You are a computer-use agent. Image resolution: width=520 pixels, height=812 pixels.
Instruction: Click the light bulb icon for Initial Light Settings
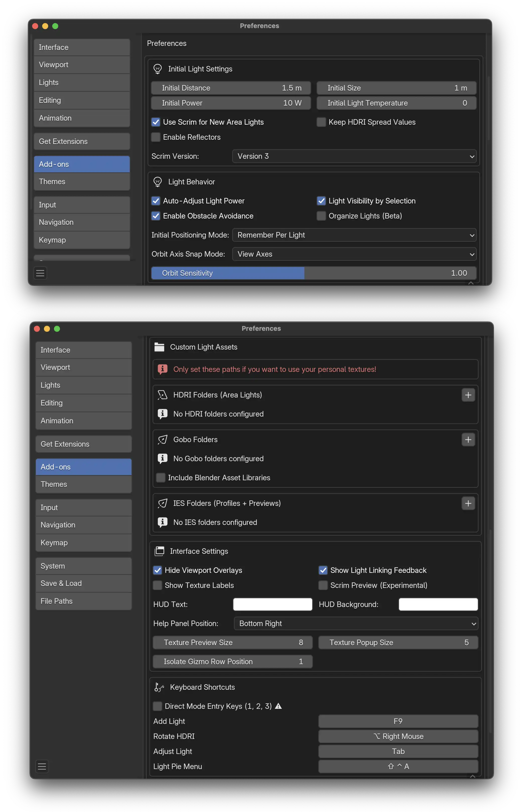[157, 68]
